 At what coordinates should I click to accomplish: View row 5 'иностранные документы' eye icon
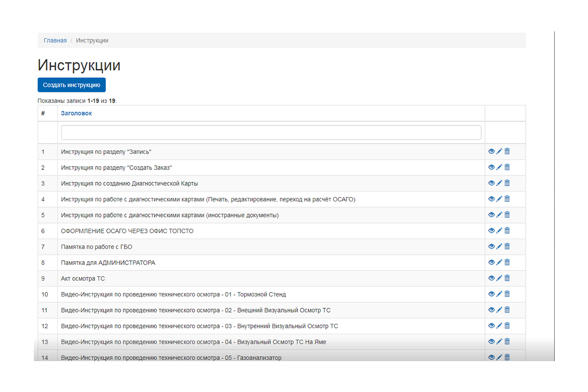pos(491,215)
